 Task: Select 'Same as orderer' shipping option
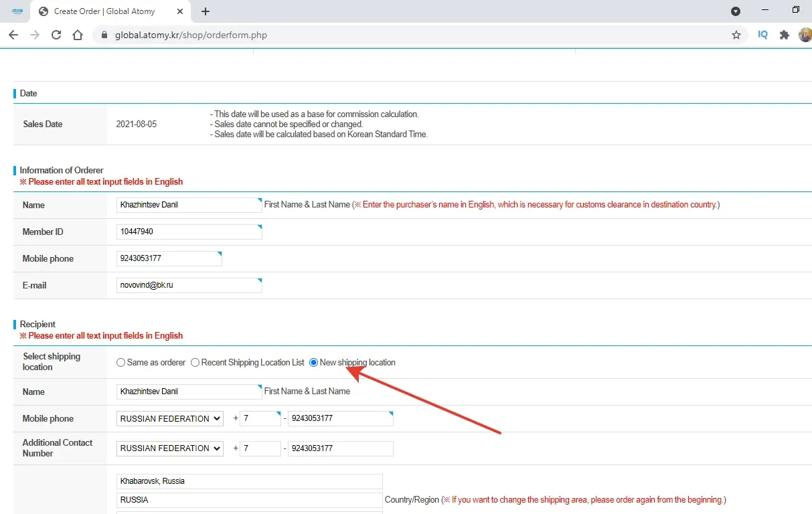coord(120,363)
